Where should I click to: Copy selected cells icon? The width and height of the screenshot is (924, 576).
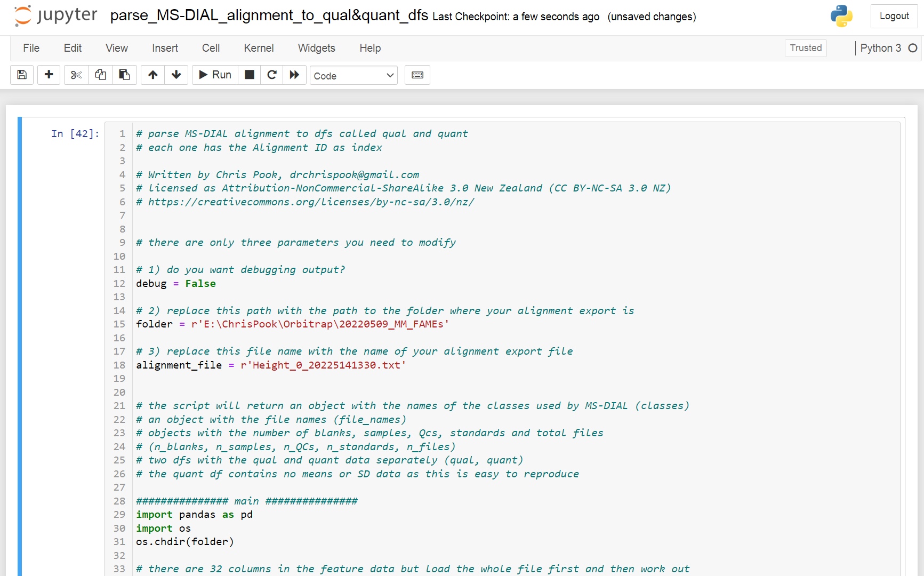(x=100, y=75)
